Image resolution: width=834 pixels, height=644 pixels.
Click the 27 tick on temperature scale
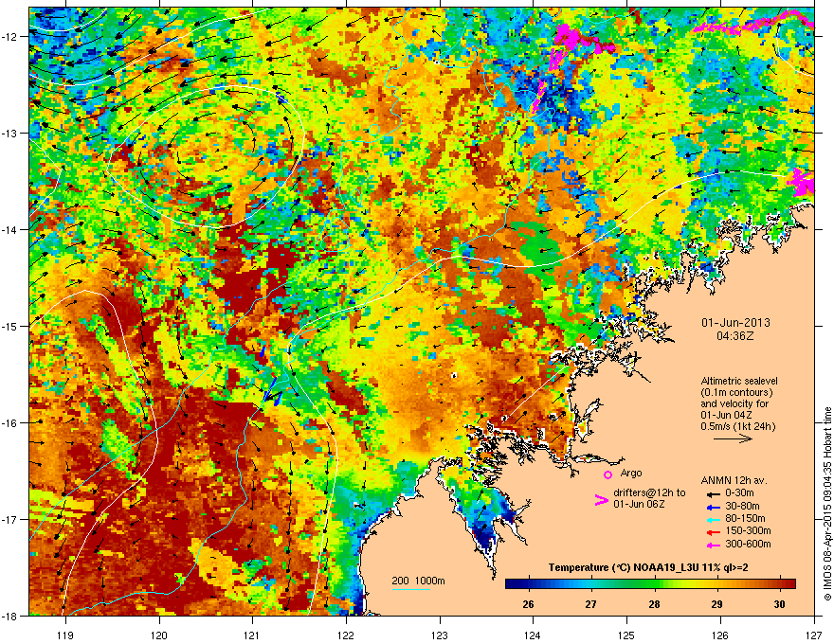(x=591, y=604)
